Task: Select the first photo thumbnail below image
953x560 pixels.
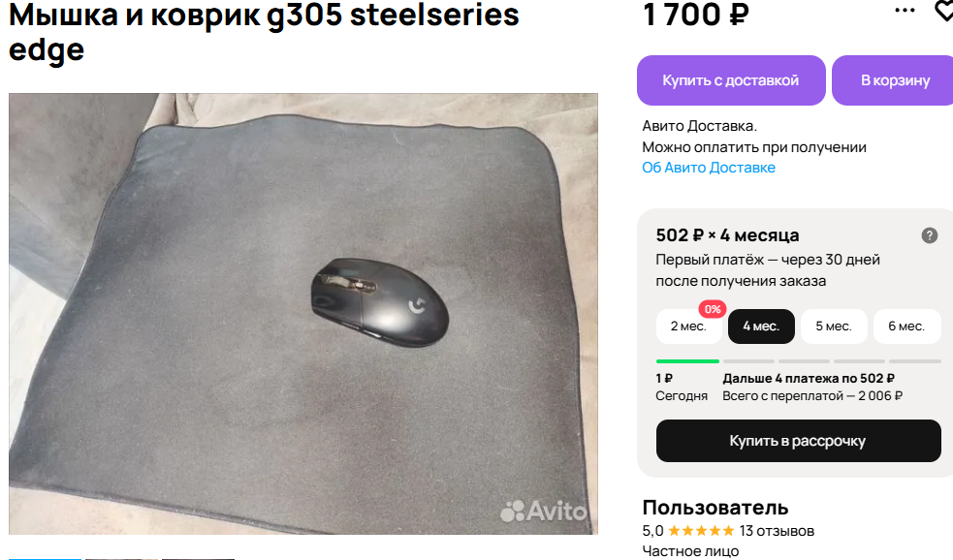Action: coord(45,558)
